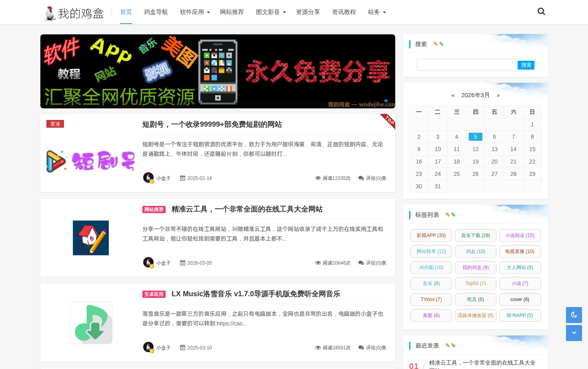Focus the sidebar search input field

pyautogui.click(x=467, y=65)
